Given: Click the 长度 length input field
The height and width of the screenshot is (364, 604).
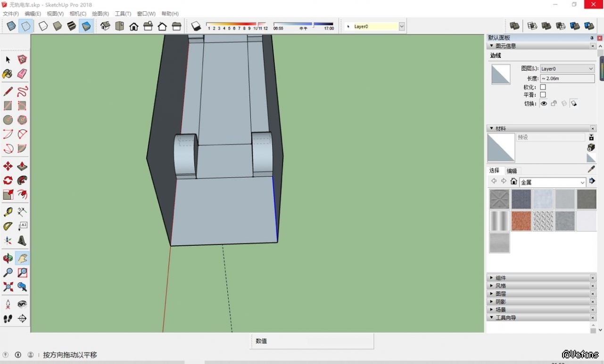Looking at the screenshot, I should click(x=567, y=79).
